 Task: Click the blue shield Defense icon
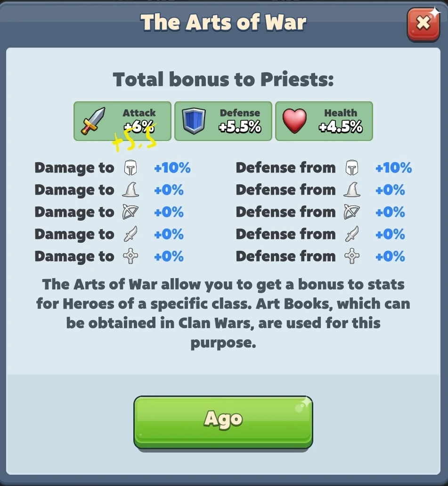[x=194, y=121]
